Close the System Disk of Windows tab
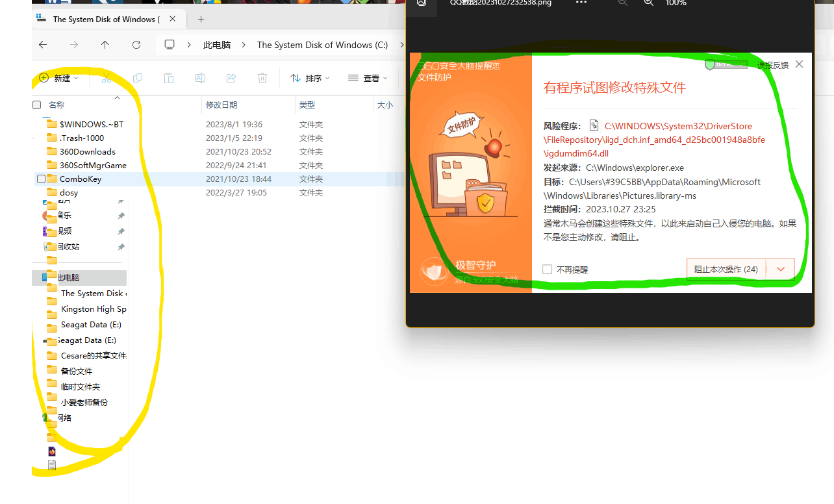 pyautogui.click(x=174, y=19)
